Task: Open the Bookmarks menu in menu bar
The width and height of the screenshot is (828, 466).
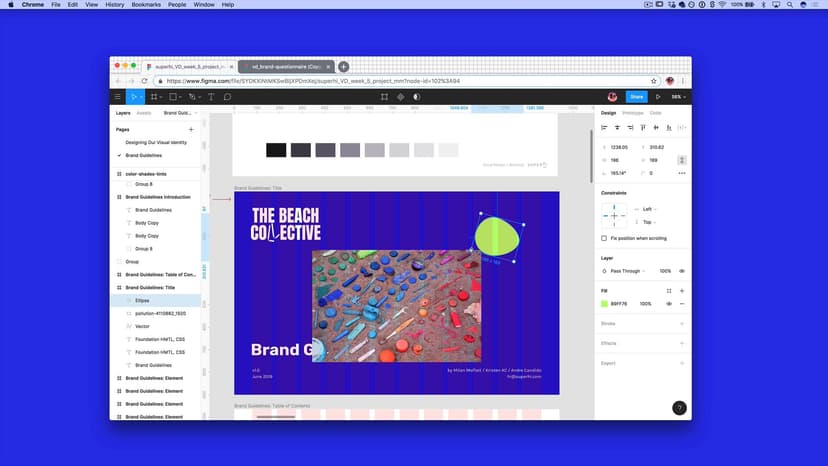Action: 147,5
